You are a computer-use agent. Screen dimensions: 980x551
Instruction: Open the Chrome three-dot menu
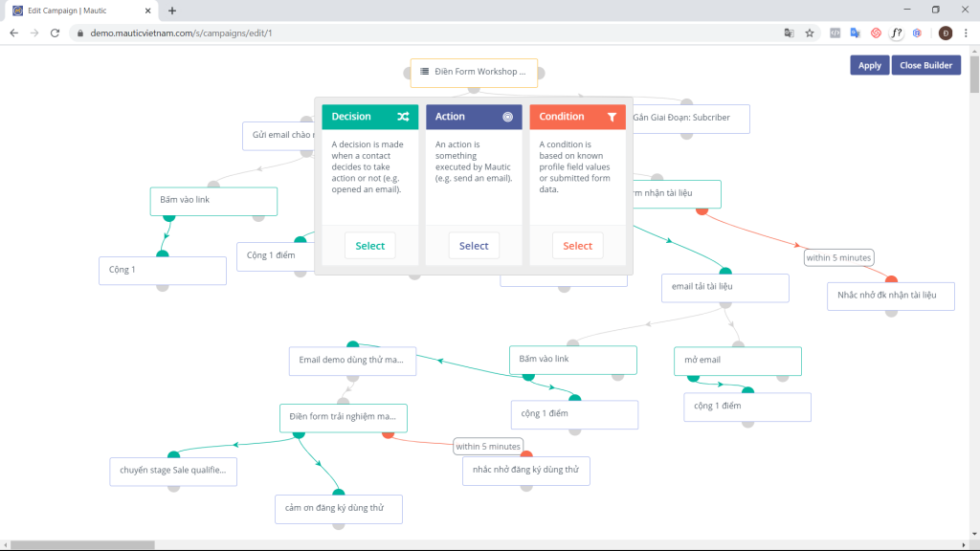pos(966,33)
